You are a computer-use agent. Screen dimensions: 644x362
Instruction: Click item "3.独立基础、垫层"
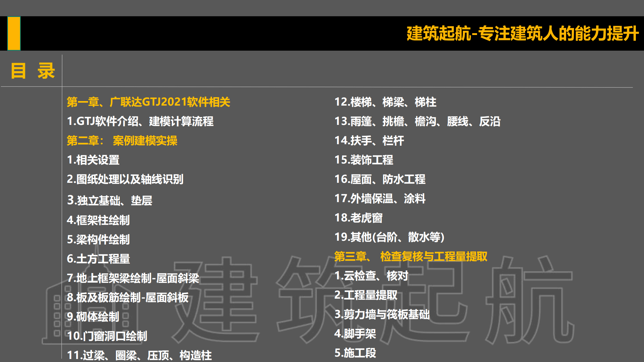pyautogui.click(x=110, y=200)
